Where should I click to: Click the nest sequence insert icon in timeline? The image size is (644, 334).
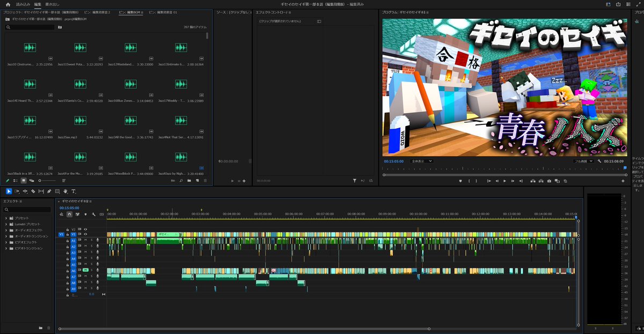point(61,214)
